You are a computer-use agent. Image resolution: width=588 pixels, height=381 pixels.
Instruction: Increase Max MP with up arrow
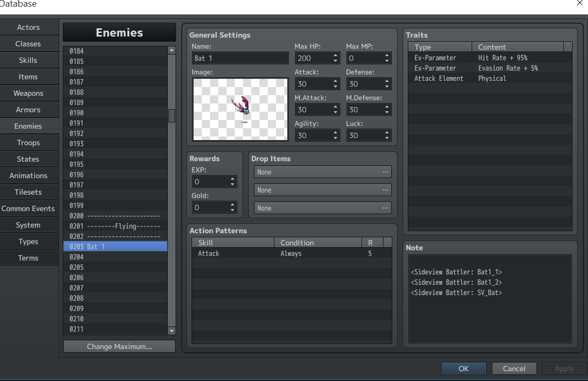[x=387, y=56]
